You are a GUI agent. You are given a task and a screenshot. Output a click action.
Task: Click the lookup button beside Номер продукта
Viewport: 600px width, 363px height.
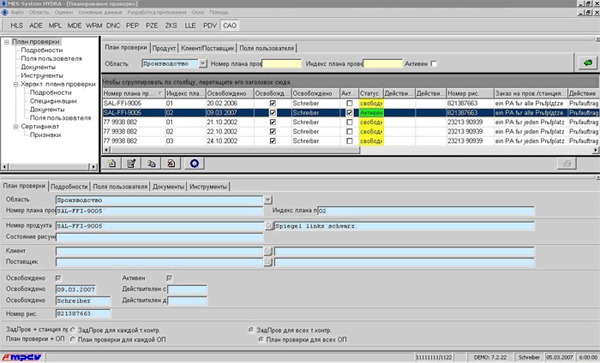coord(269,226)
